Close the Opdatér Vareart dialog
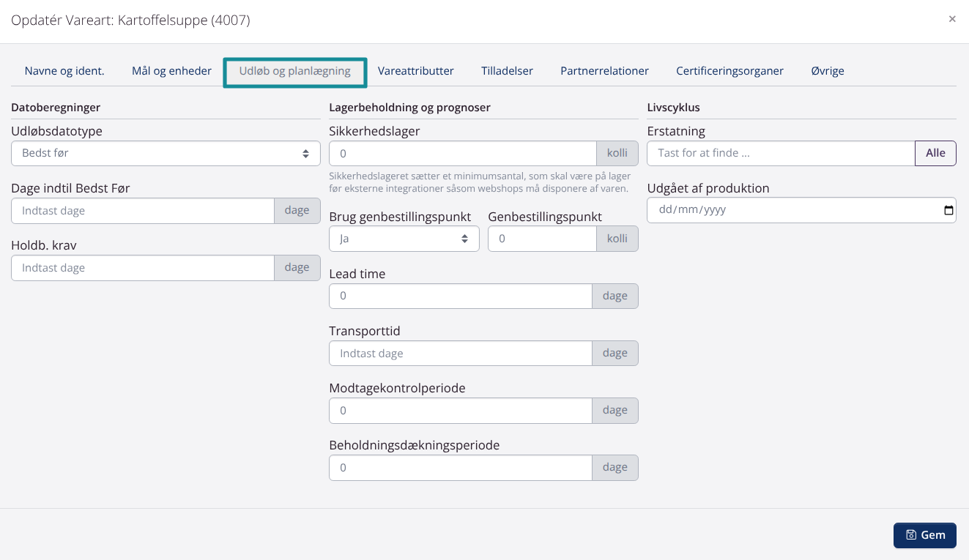The width and height of the screenshot is (969, 560). [x=952, y=19]
